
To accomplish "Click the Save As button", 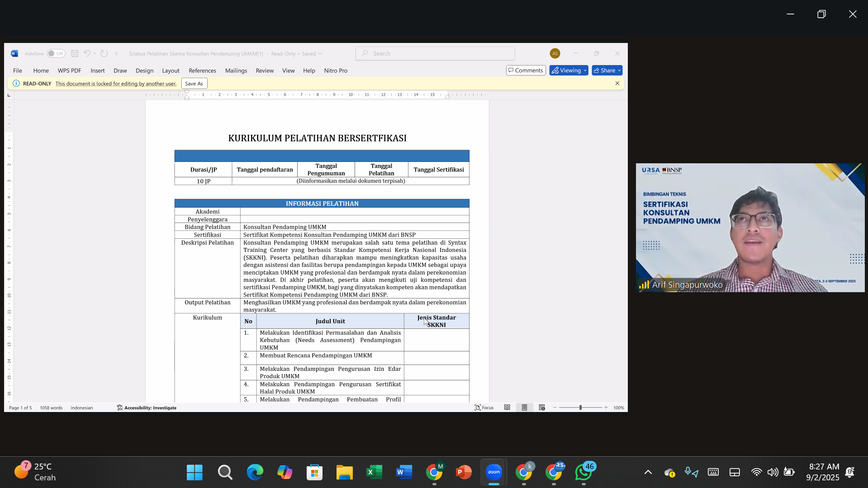I will tap(194, 84).
